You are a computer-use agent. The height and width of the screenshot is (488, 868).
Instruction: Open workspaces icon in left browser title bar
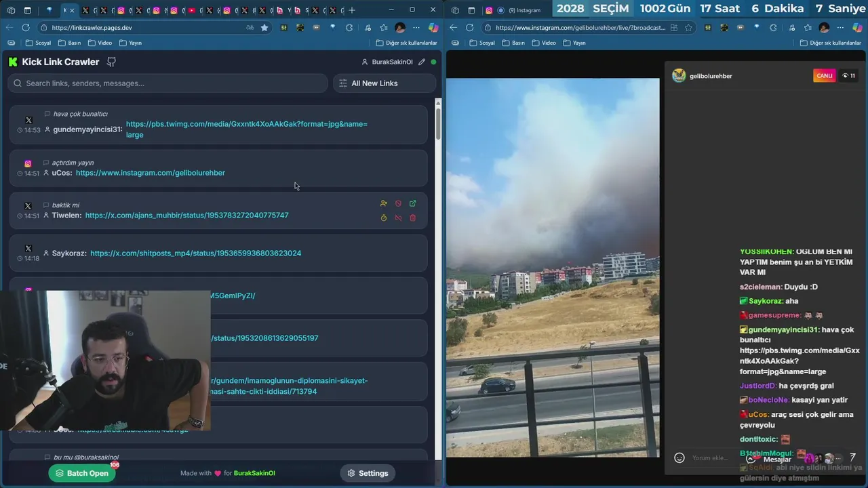[x=11, y=10]
